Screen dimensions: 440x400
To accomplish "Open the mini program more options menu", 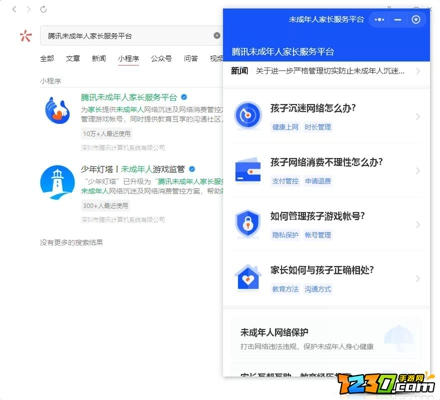I will tap(379, 20).
